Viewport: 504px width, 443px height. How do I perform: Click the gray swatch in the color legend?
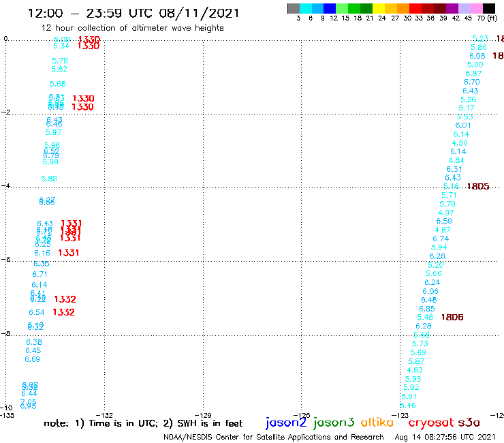tap(294, 8)
